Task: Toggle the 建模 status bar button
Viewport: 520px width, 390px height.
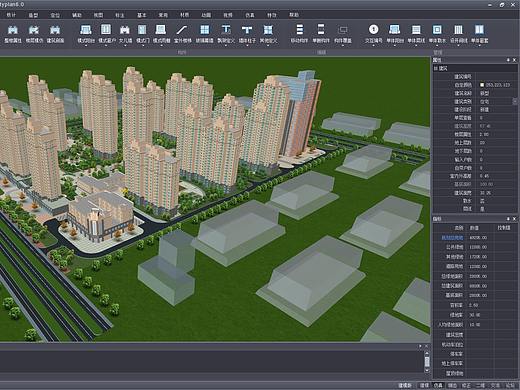Action: pos(424,385)
